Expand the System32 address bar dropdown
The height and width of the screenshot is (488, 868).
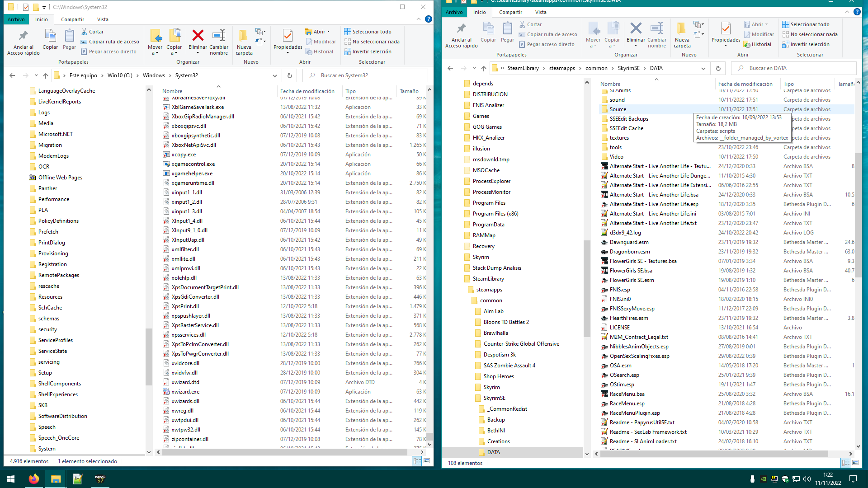[275, 75]
